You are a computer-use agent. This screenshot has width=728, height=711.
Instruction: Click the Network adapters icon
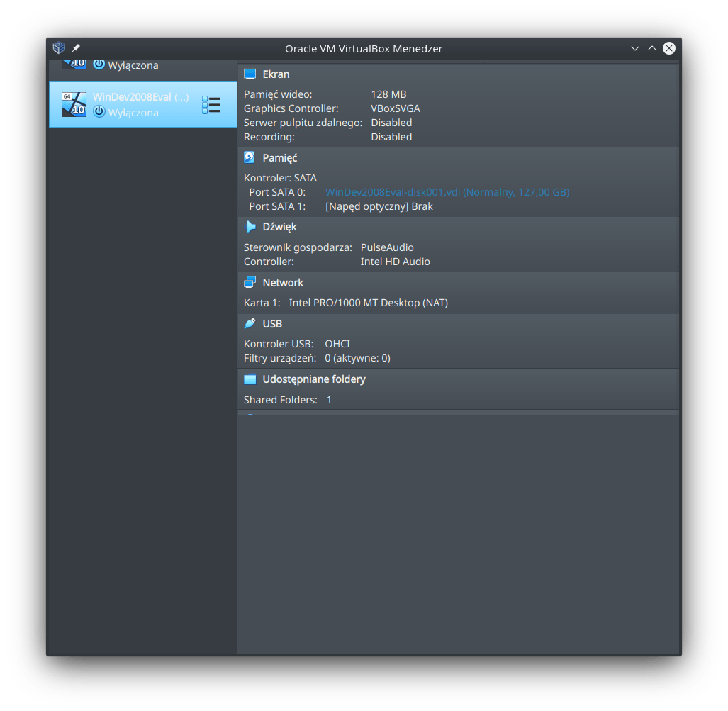point(250,282)
